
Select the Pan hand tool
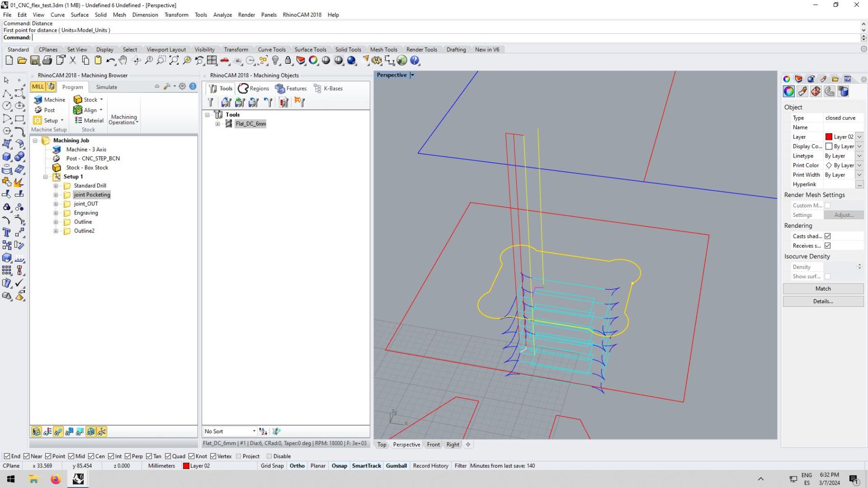tap(123, 60)
